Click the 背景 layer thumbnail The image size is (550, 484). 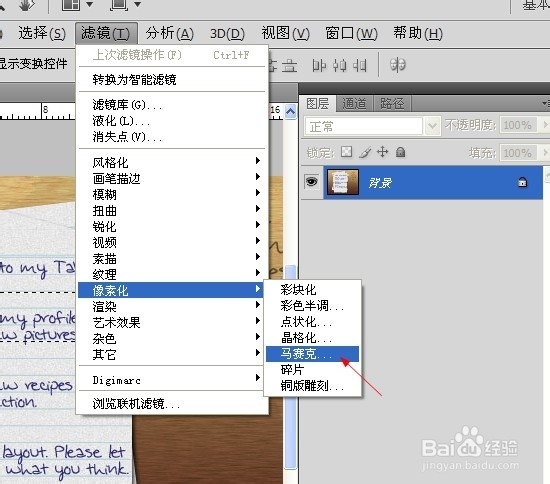pyautogui.click(x=343, y=182)
